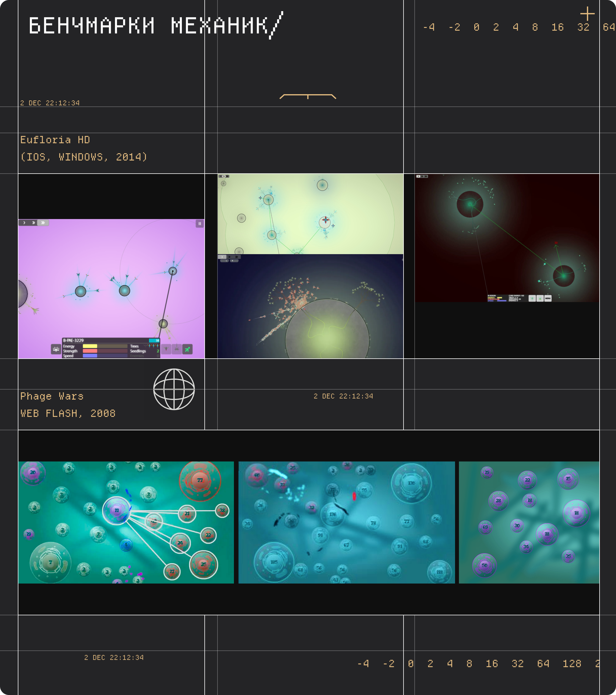Click the spiky defense-tree icon in purple screenshot HUD
This screenshot has width=616, height=695.
click(177, 349)
